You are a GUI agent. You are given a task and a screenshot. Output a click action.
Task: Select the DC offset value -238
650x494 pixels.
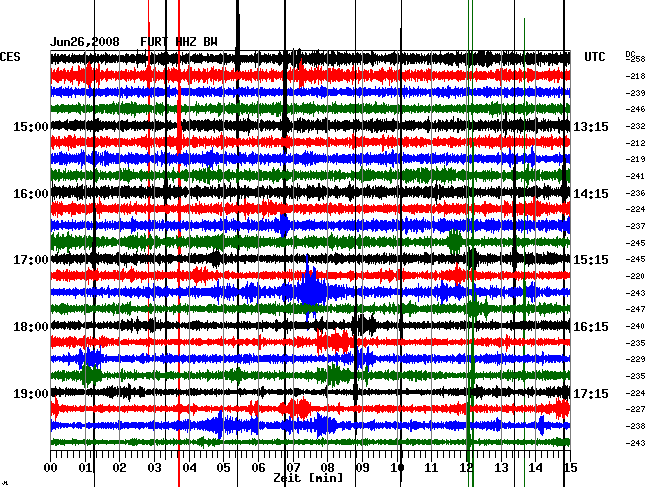coord(635,426)
